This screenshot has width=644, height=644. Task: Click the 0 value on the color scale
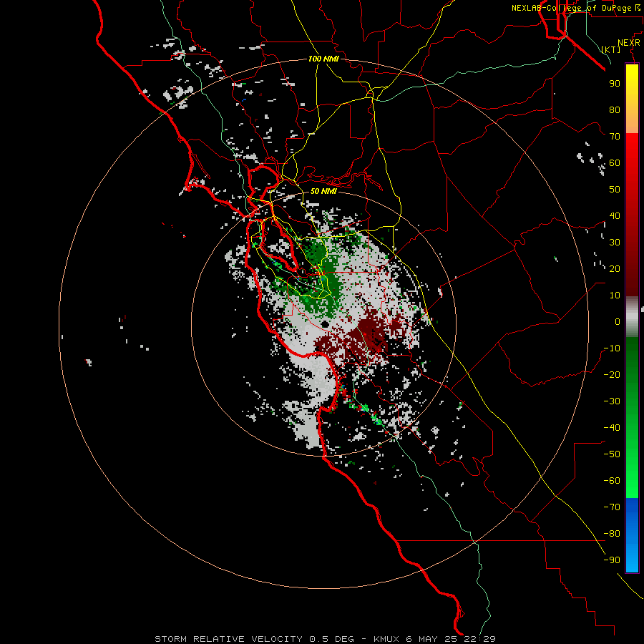pos(618,321)
